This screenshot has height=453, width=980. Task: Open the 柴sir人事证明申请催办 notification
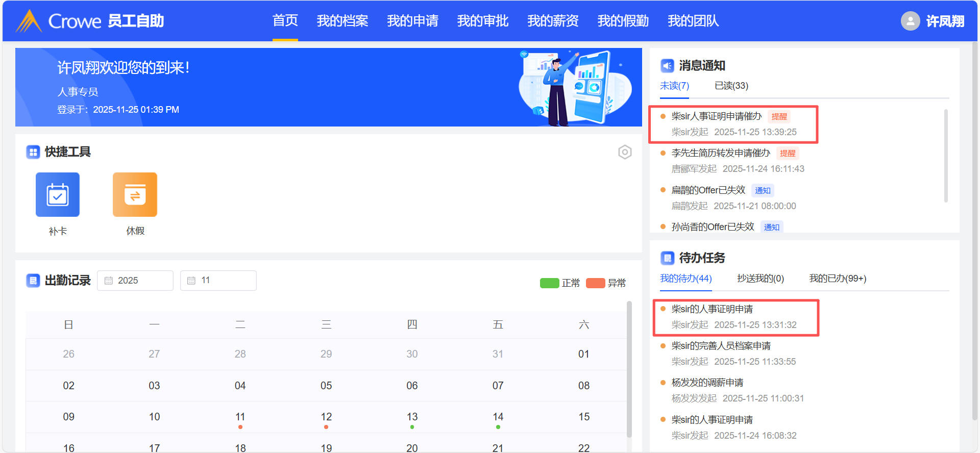[716, 117]
